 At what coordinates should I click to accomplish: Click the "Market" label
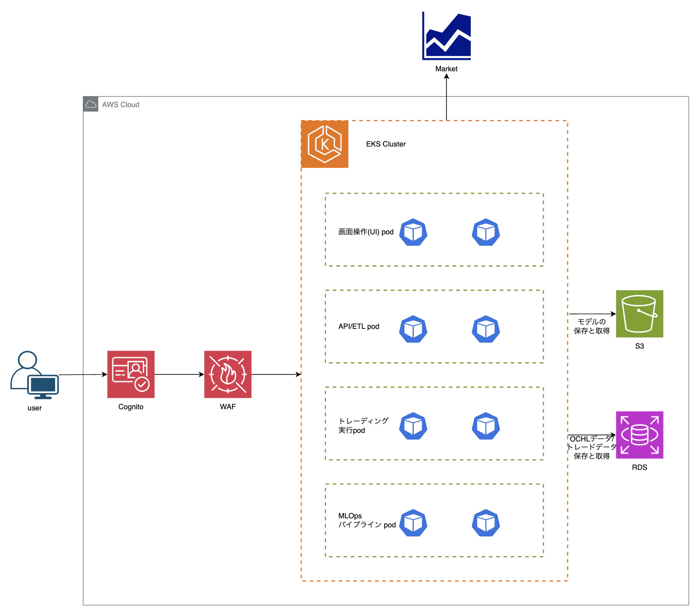tap(446, 69)
